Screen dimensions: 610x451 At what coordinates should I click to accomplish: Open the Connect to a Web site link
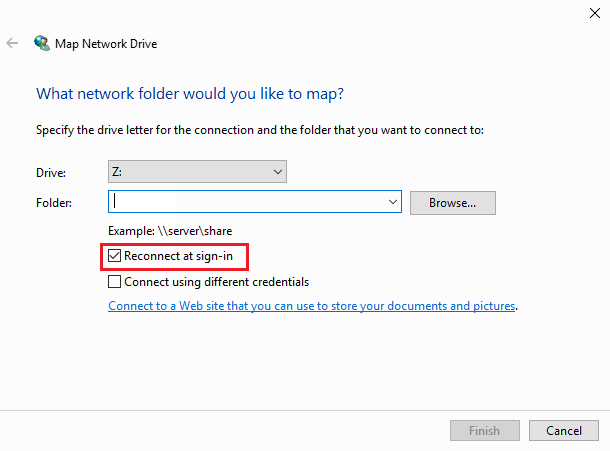click(312, 306)
